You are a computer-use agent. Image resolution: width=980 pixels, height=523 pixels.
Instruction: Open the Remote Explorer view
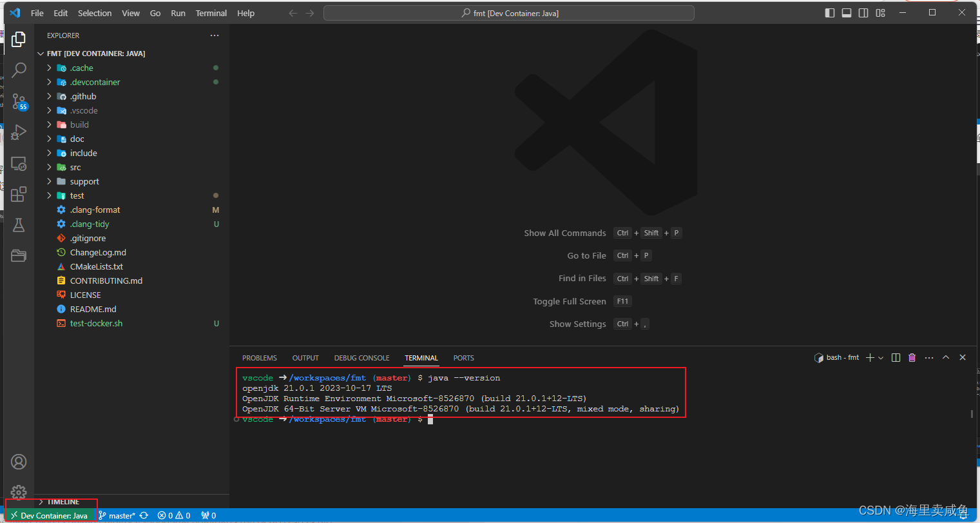click(19, 163)
